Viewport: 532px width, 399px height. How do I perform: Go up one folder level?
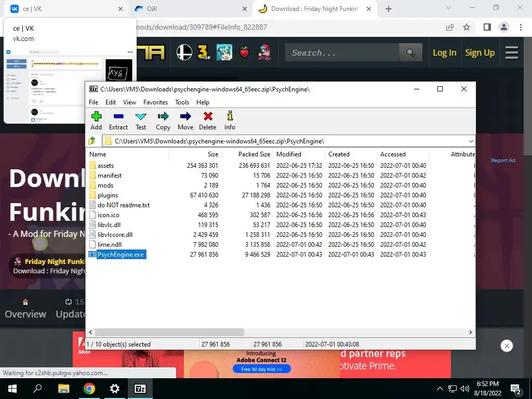point(92,141)
